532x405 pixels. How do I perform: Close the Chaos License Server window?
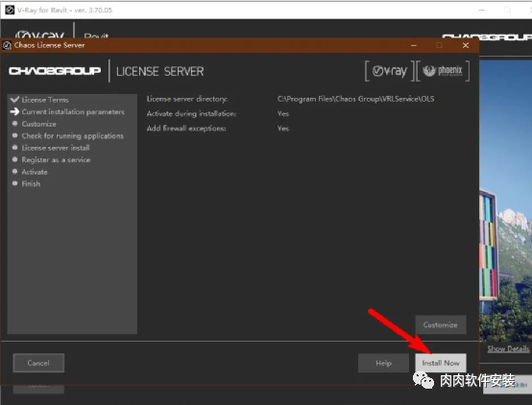click(466, 45)
